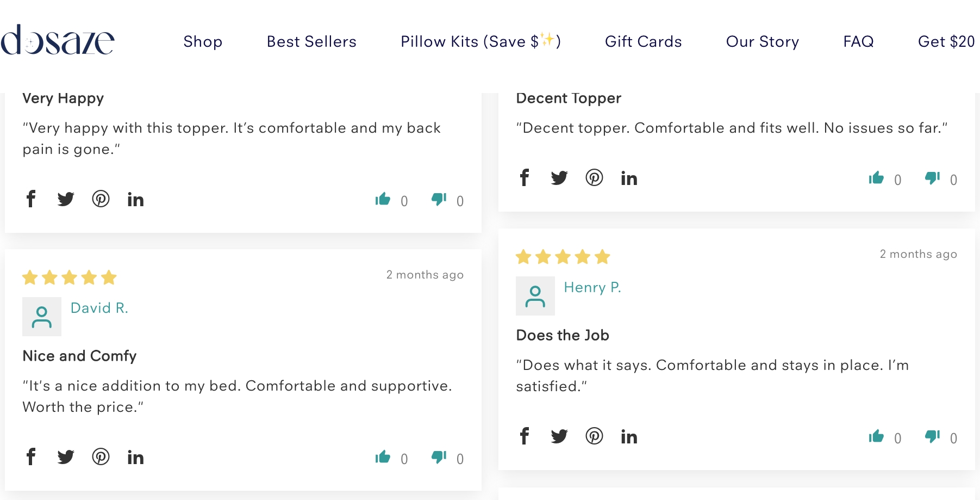Open Pillow Kits (Save $) page
The width and height of the screenshot is (980, 500).
point(480,41)
